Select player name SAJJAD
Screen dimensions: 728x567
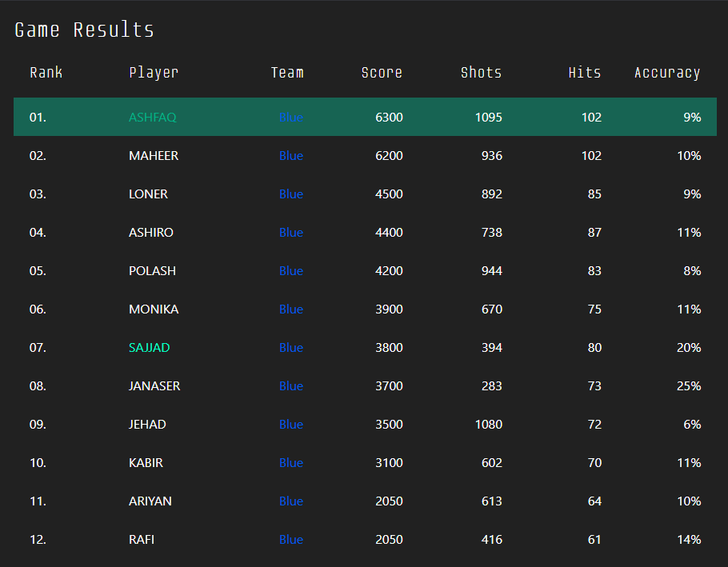(150, 348)
